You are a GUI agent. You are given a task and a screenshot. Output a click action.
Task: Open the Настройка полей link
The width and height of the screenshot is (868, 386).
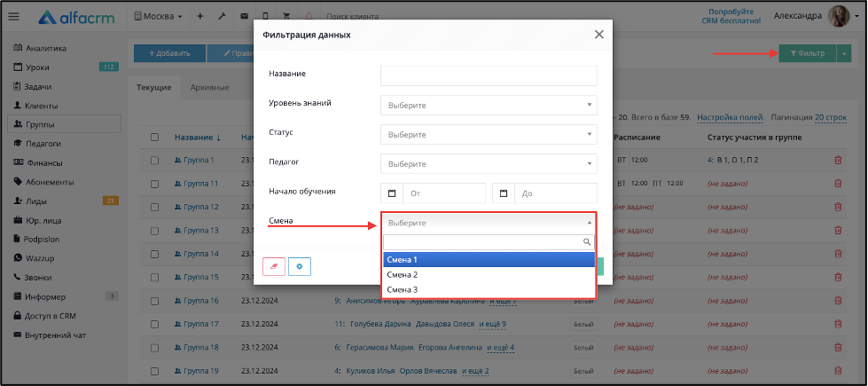pyautogui.click(x=731, y=117)
